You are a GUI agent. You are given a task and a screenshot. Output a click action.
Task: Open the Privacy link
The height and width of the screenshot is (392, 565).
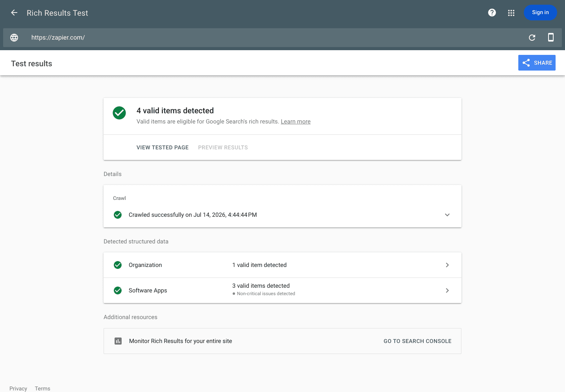(x=18, y=388)
